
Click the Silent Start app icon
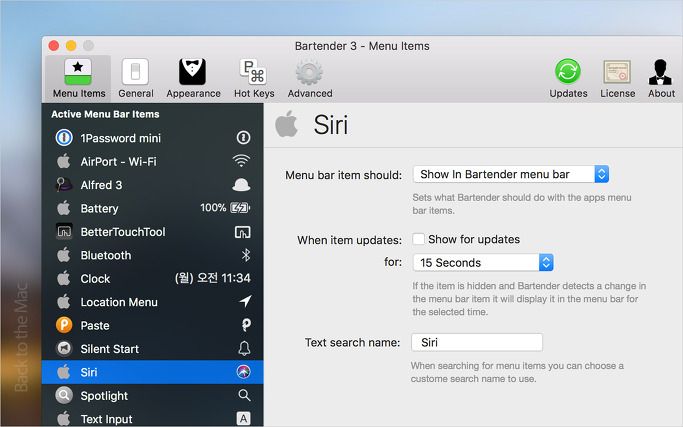coord(64,349)
